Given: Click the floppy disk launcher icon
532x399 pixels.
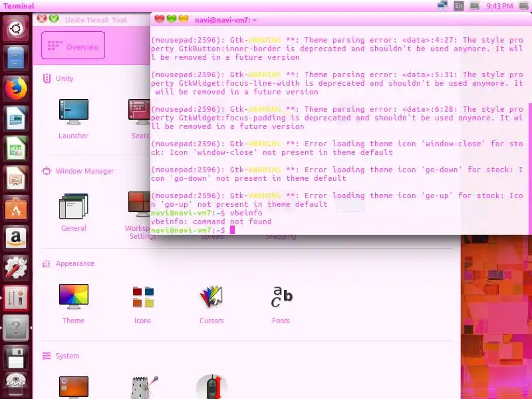Looking at the screenshot, I should [x=16, y=357].
